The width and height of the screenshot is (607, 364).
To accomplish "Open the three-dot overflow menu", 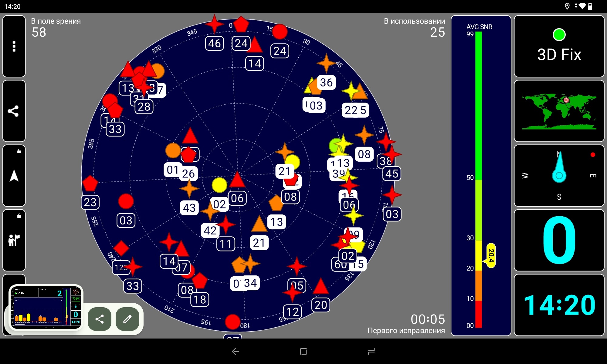I will point(14,46).
